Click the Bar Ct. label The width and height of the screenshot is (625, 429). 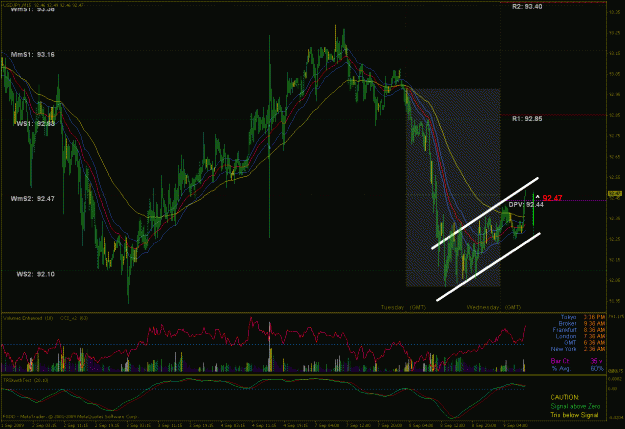560,361
